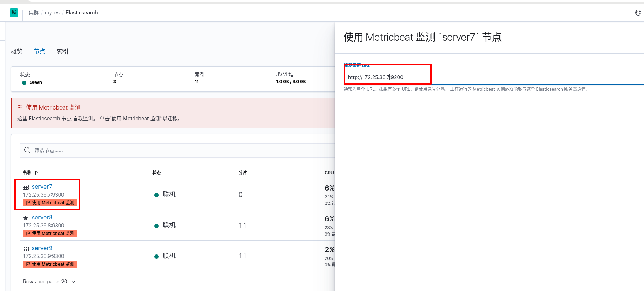Click the 节点 summary count 3
644x291 pixels.
tap(115, 82)
